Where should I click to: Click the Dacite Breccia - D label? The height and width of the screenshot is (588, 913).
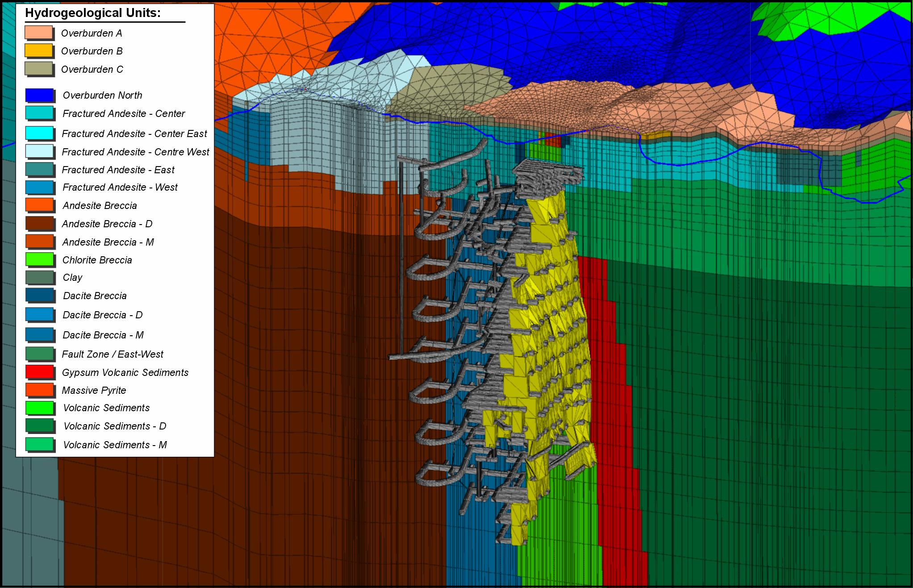click(103, 315)
